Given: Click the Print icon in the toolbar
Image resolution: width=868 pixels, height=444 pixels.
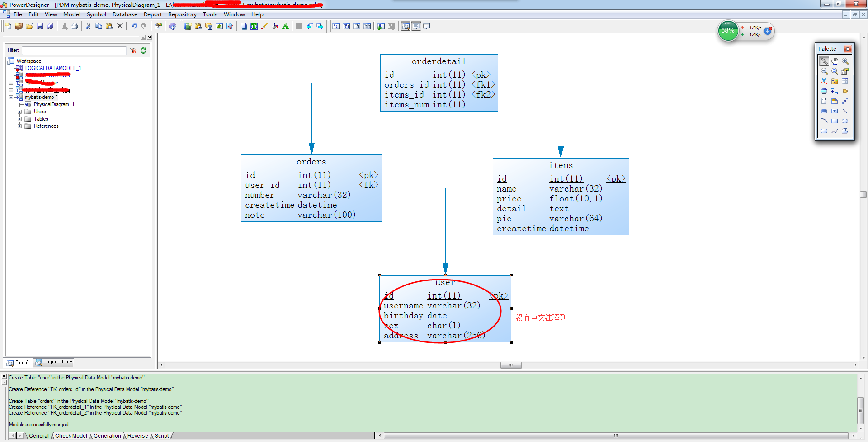Looking at the screenshot, I should pyautogui.click(x=74, y=26).
